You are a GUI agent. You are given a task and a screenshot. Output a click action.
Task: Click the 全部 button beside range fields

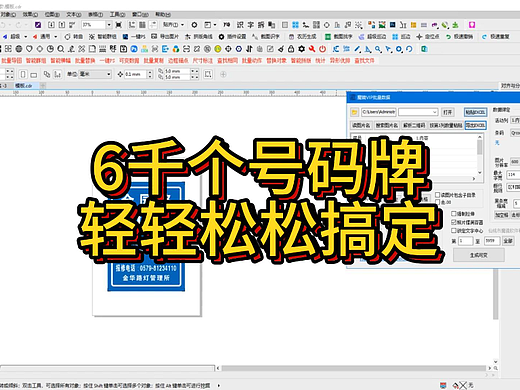[508, 241]
